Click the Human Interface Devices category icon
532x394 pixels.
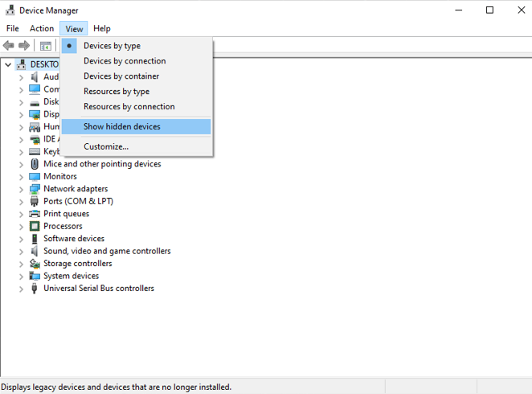point(35,127)
